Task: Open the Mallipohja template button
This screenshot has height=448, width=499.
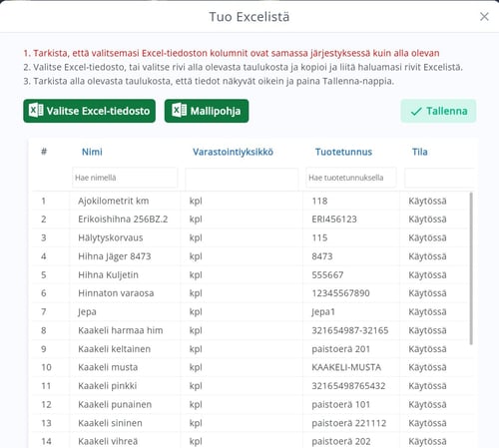Action: [x=207, y=111]
